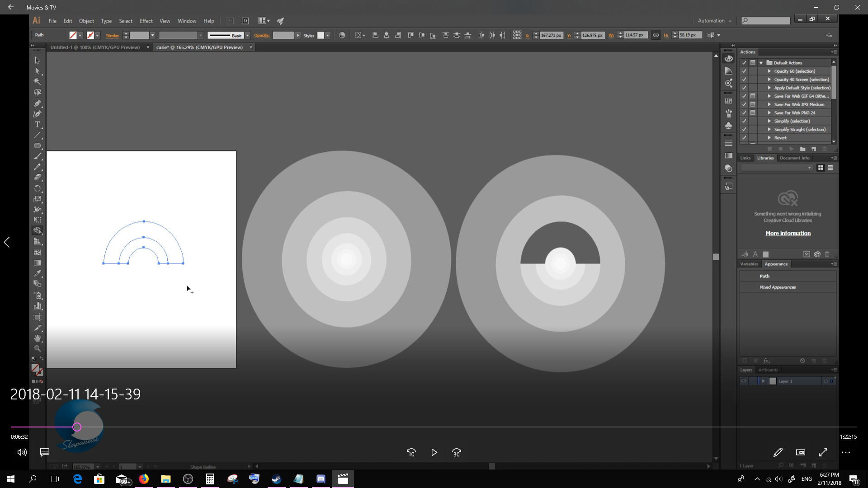Select the Zoom magnifier tool
This screenshot has width=868, height=488.
click(38, 349)
